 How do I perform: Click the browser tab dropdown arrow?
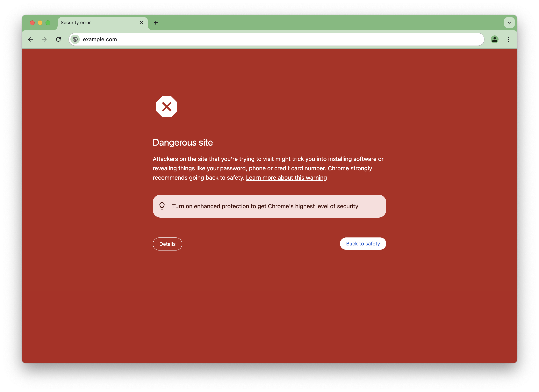509,23
